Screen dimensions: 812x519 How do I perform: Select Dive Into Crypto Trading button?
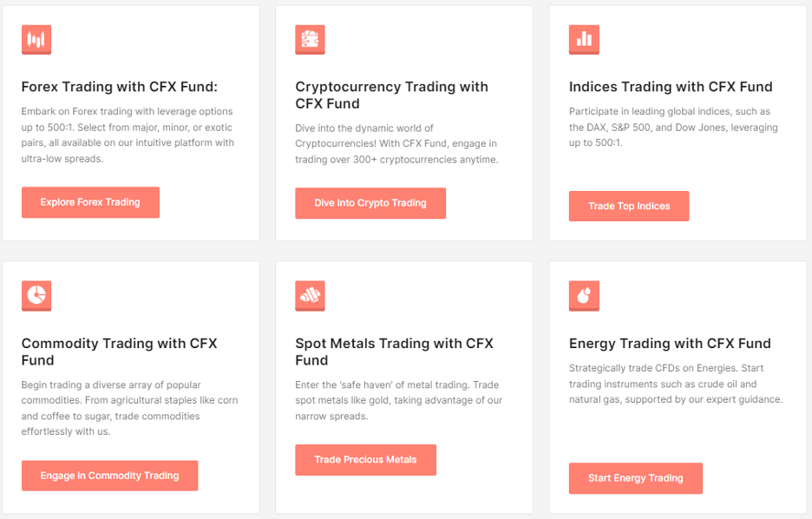pos(370,203)
